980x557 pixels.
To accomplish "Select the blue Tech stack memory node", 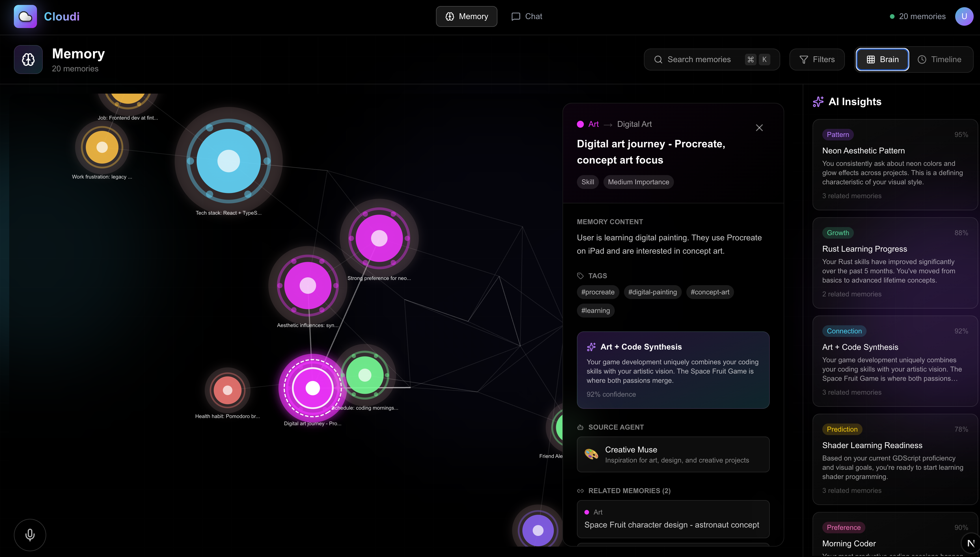I will click(x=228, y=161).
